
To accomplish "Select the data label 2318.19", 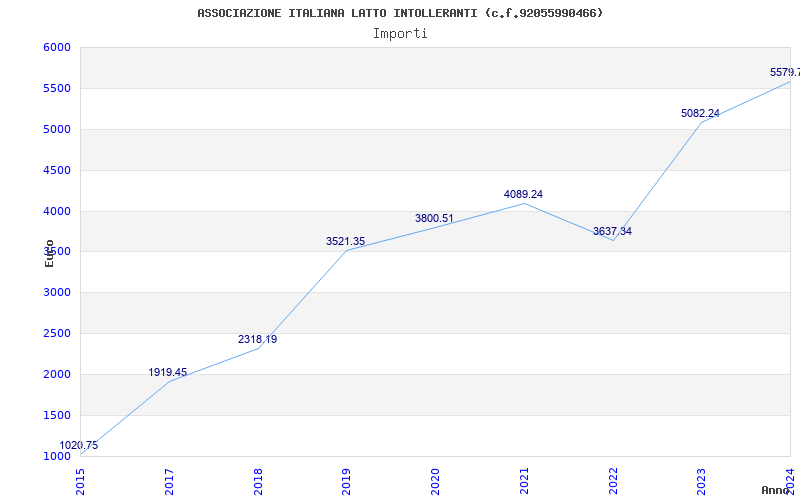I will click(x=258, y=339).
